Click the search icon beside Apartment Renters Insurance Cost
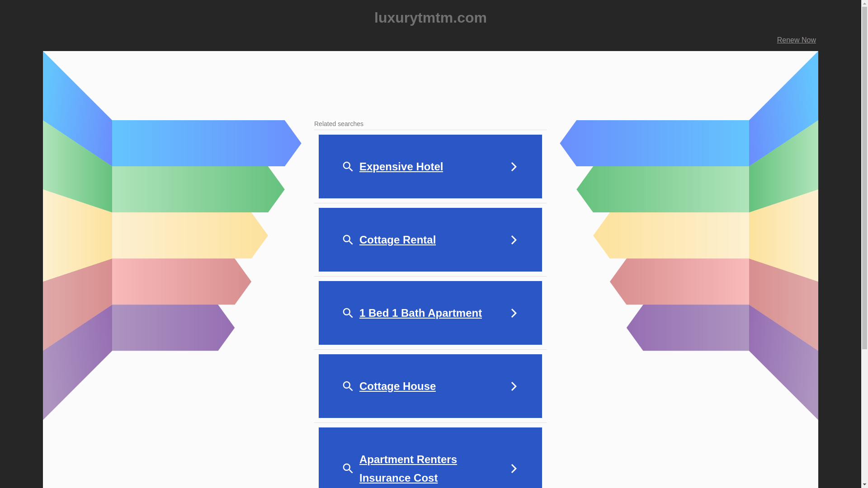 tap(348, 469)
